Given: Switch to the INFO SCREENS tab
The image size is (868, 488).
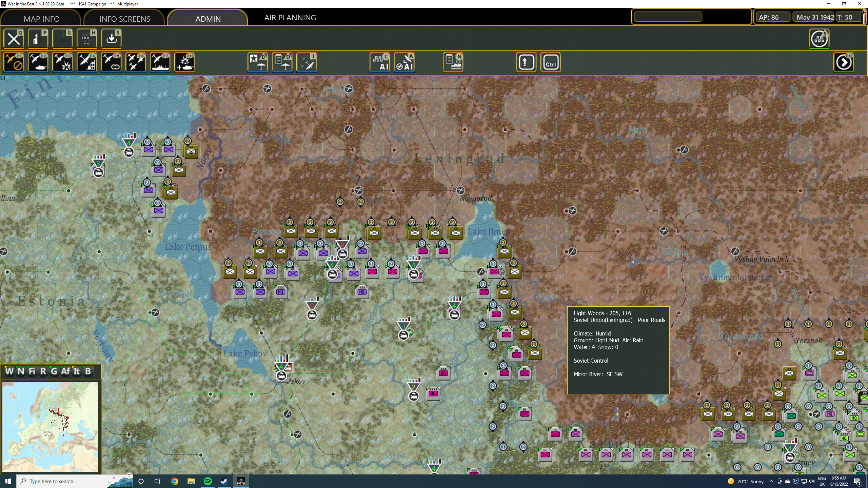Looking at the screenshot, I should point(124,18).
